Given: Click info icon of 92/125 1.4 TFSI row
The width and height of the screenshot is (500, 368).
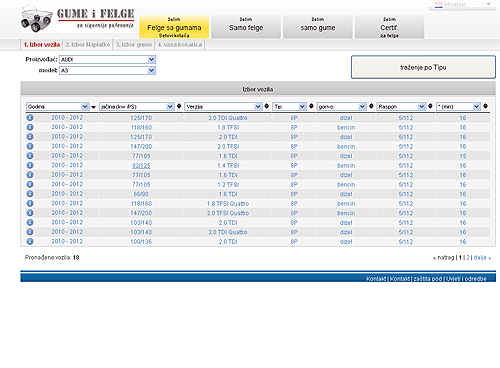Looking at the screenshot, I should pyautogui.click(x=30, y=165).
